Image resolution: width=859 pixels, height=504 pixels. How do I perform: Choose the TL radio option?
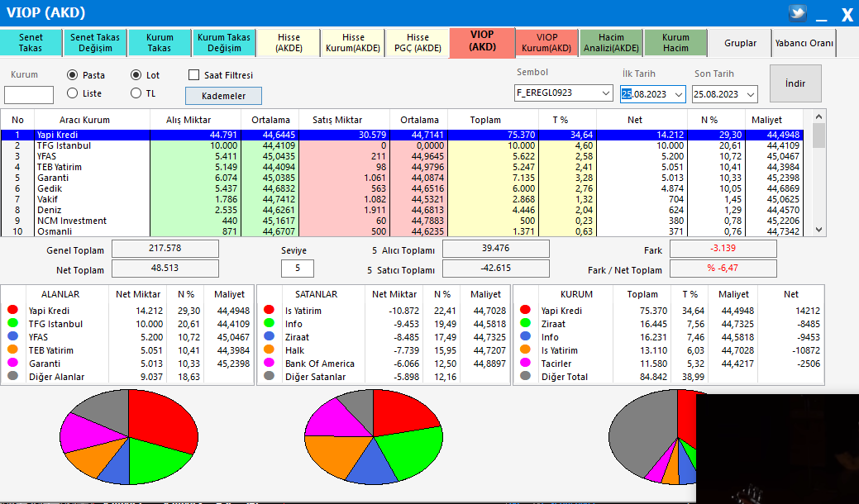136,93
